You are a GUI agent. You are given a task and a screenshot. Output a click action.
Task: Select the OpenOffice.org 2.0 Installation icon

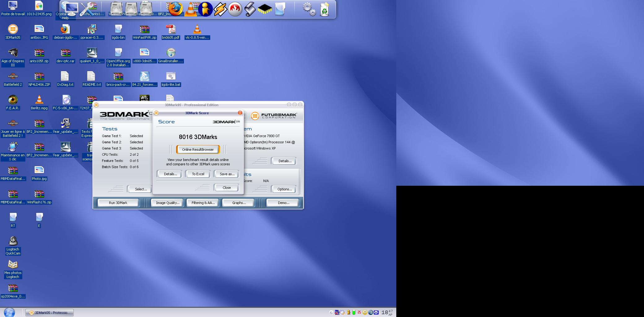(x=118, y=57)
